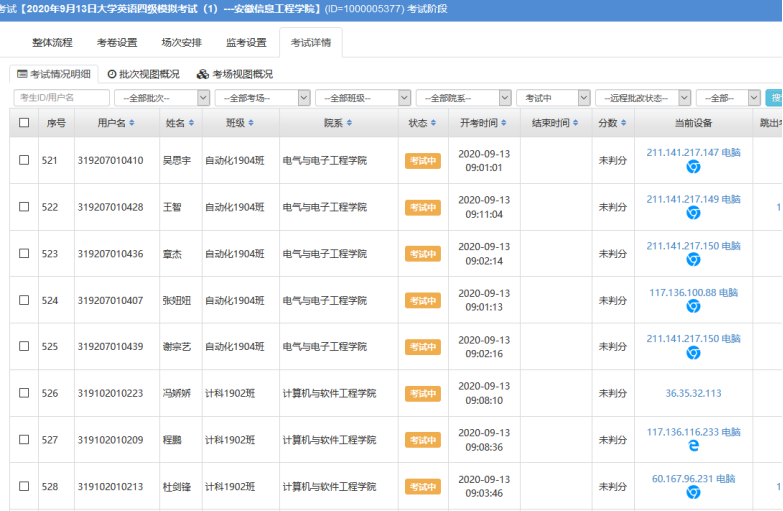This screenshot has height=511, width=783.
Task: Toggle the select-all checkbox in table header
Action: [24, 123]
